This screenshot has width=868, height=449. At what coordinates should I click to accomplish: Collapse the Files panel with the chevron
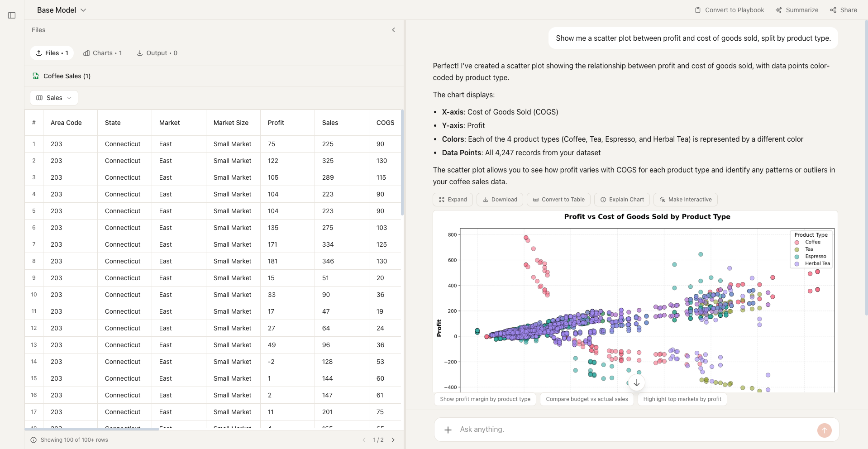393,30
